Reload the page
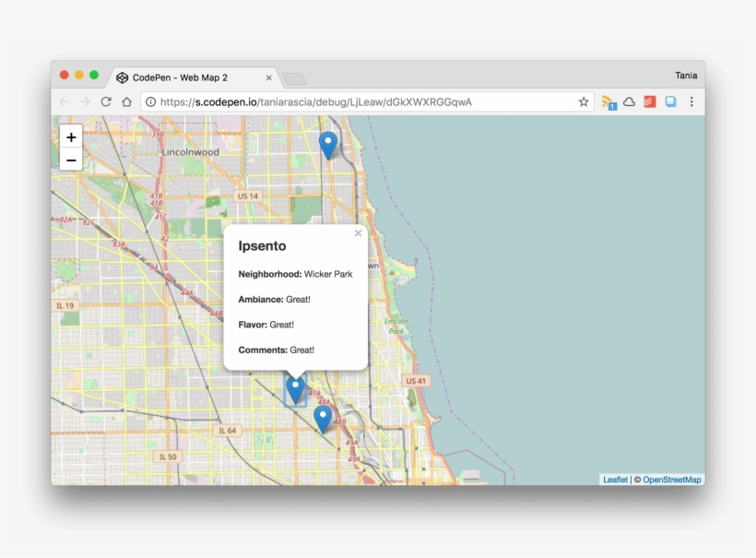The width and height of the screenshot is (756, 558). [x=106, y=101]
